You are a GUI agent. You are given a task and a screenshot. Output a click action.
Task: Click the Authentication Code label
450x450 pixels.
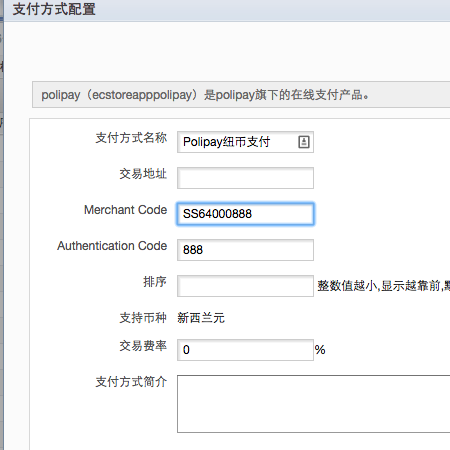(x=112, y=246)
